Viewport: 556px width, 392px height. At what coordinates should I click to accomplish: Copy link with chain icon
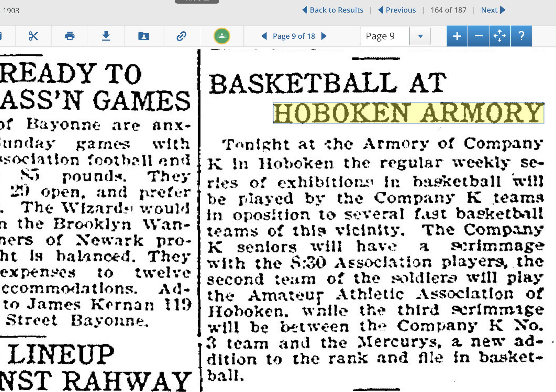point(181,36)
